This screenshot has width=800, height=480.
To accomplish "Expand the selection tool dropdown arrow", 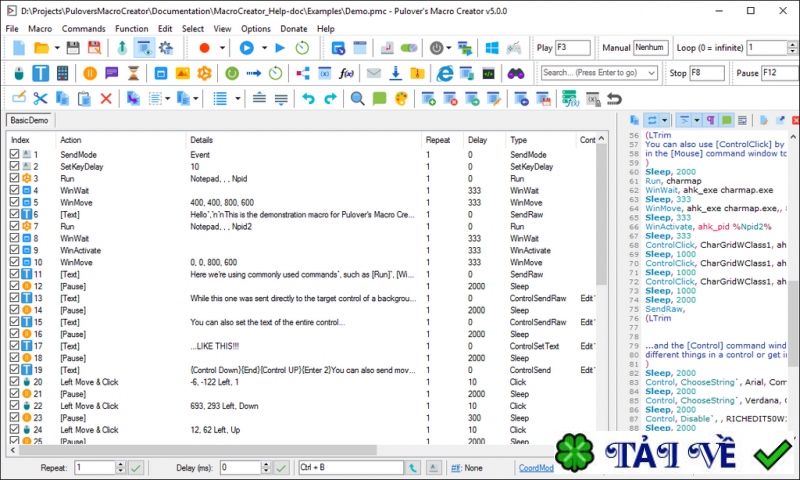I will pyautogui.click(x=167, y=98).
